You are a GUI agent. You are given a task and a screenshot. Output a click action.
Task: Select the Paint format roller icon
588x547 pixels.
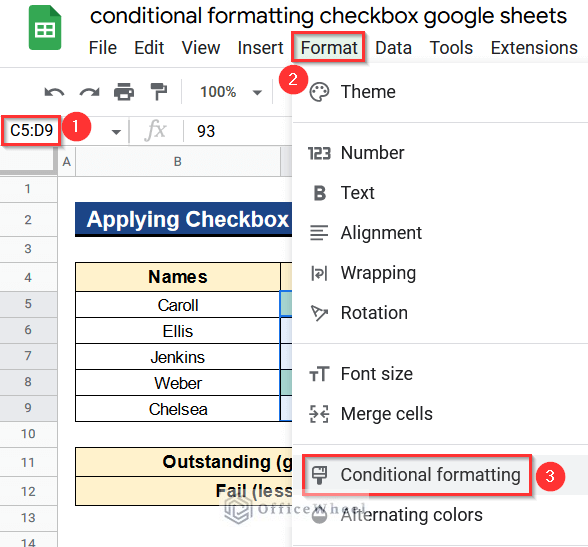159,92
